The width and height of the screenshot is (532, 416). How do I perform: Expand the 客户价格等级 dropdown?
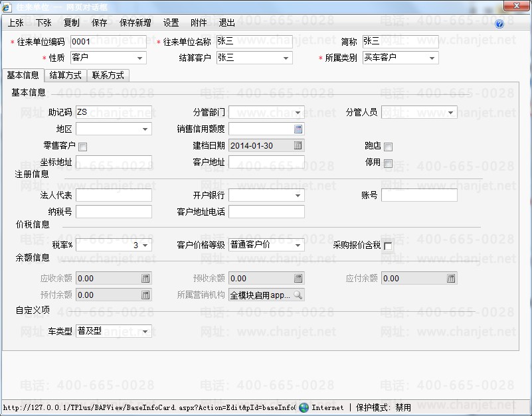tap(298, 245)
